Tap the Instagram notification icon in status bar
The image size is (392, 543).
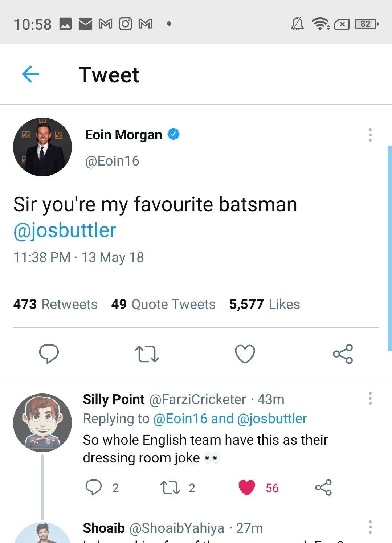126,24
